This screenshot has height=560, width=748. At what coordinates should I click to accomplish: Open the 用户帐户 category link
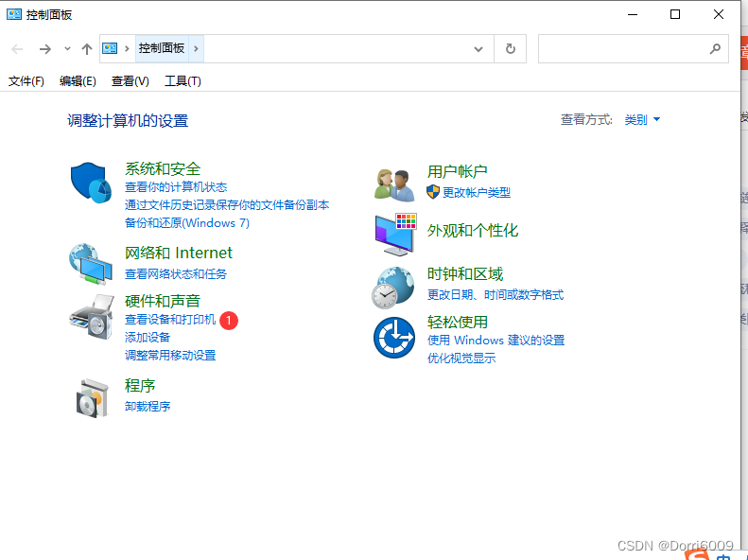tap(457, 171)
